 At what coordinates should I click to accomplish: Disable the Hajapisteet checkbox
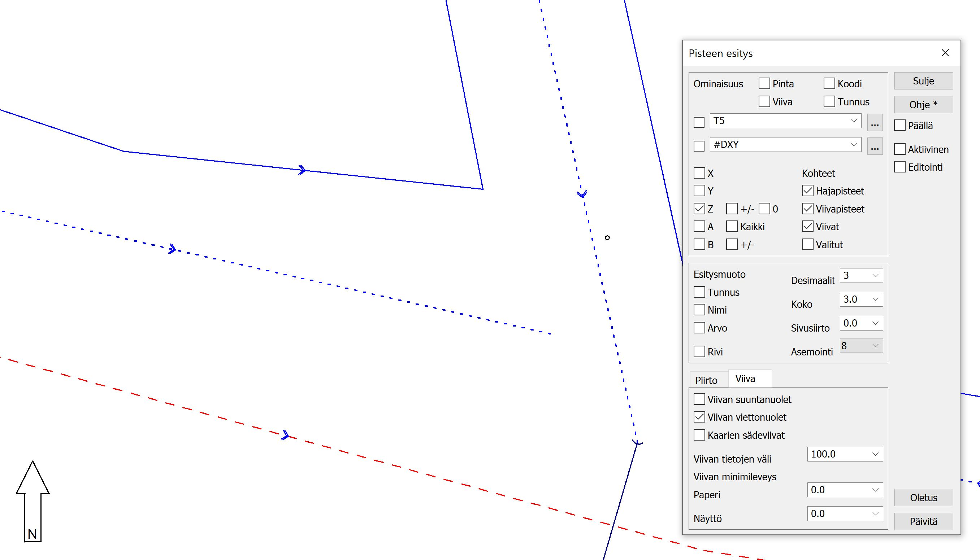(x=807, y=191)
